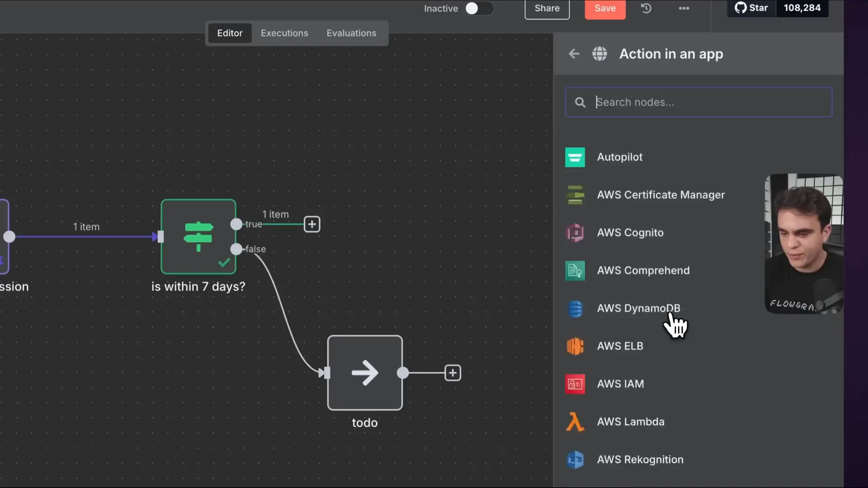
Task: Select the Autopilot text label
Action: coord(619,157)
